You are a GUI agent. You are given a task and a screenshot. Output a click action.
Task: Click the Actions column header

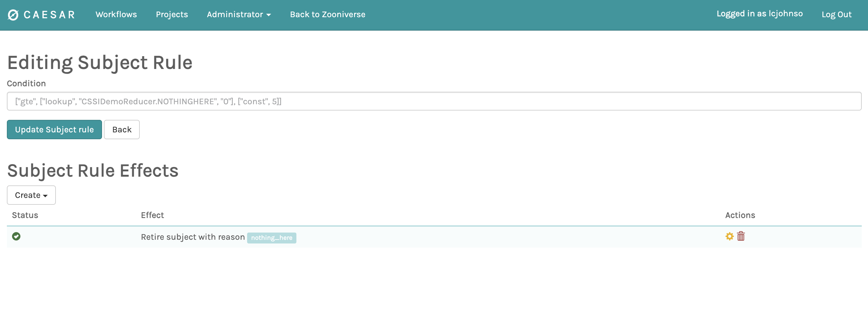740,215
